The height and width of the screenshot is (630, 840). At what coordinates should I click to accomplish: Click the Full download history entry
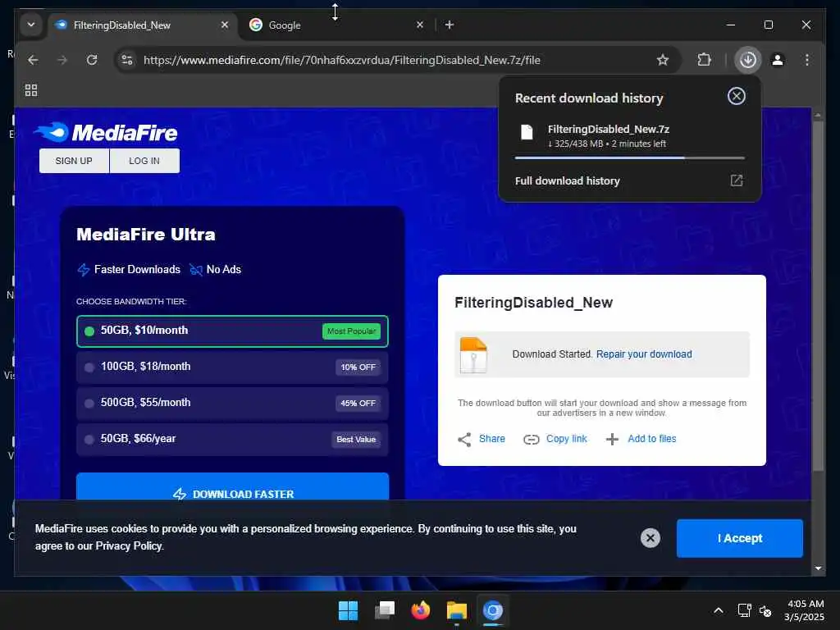click(629, 180)
